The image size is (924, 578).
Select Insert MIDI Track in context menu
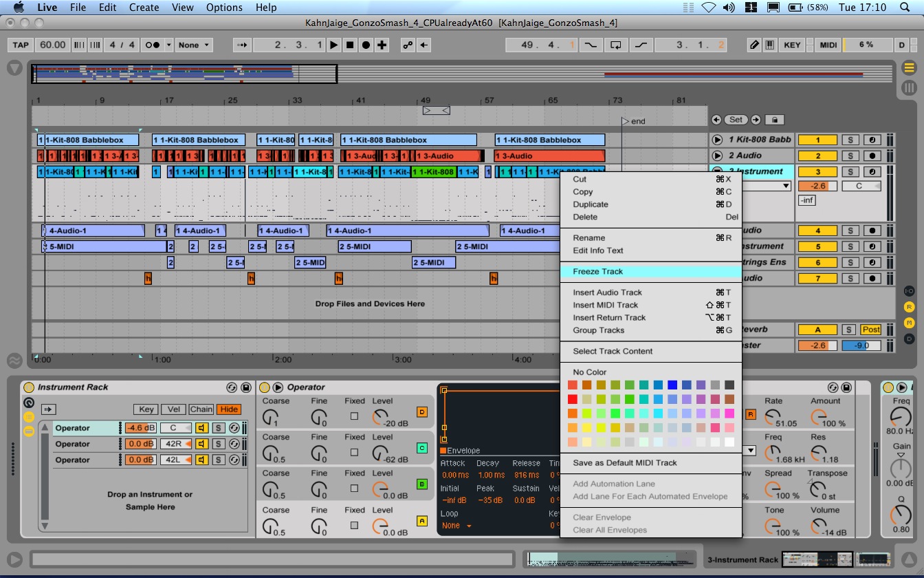[606, 305]
